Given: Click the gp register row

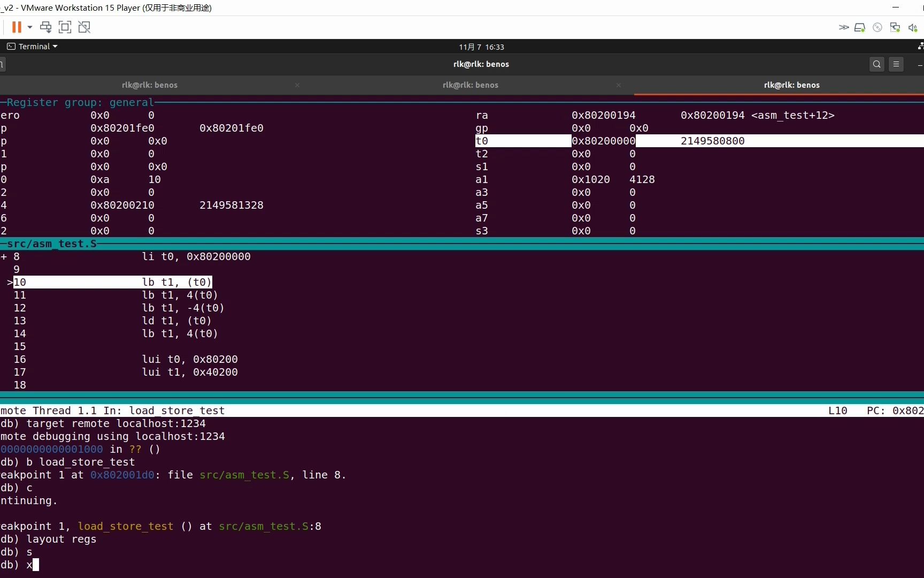Looking at the screenshot, I should pos(561,128).
